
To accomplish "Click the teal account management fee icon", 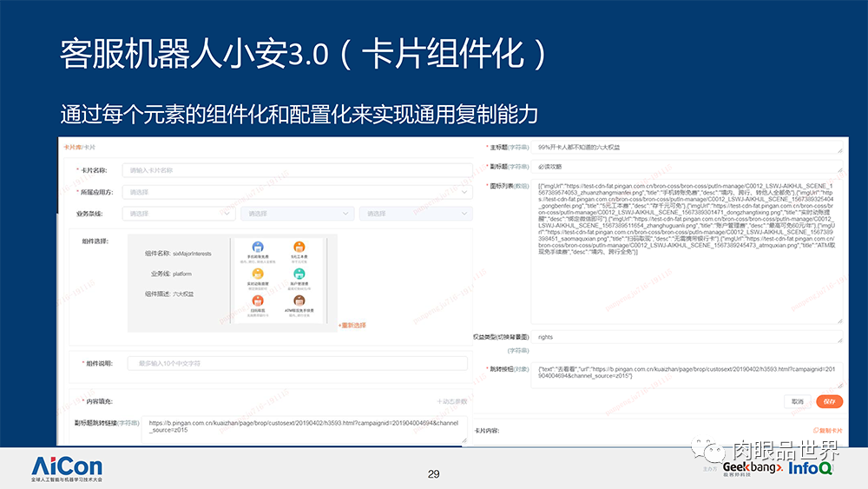I will click(x=299, y=274).
